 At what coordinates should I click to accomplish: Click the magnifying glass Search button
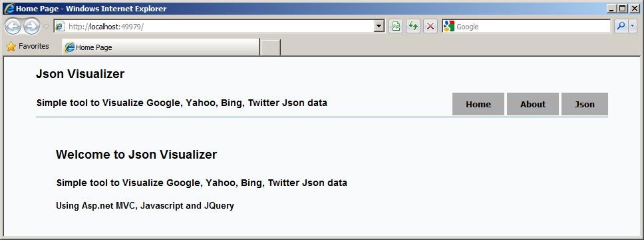tap(621, 27)
